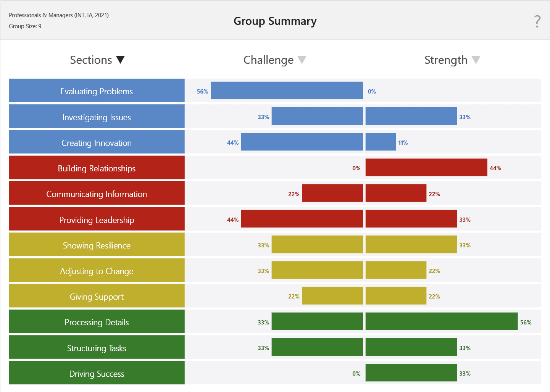Click the 56% Challenge bar for Evaluating Problems
The height and width of the screenshot is (392, 550).
(x=286, y=91)
